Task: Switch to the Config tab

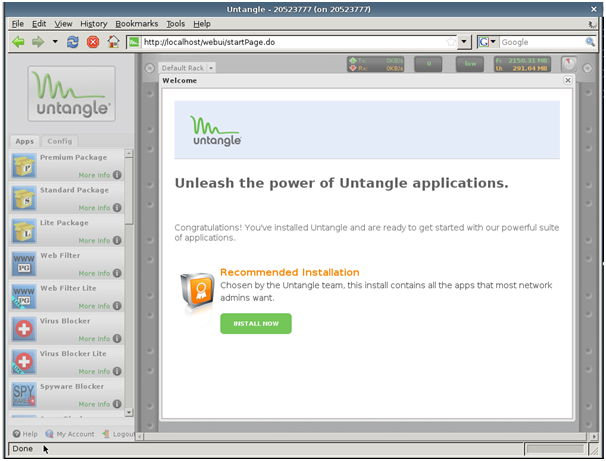Action: pos(60,141)
